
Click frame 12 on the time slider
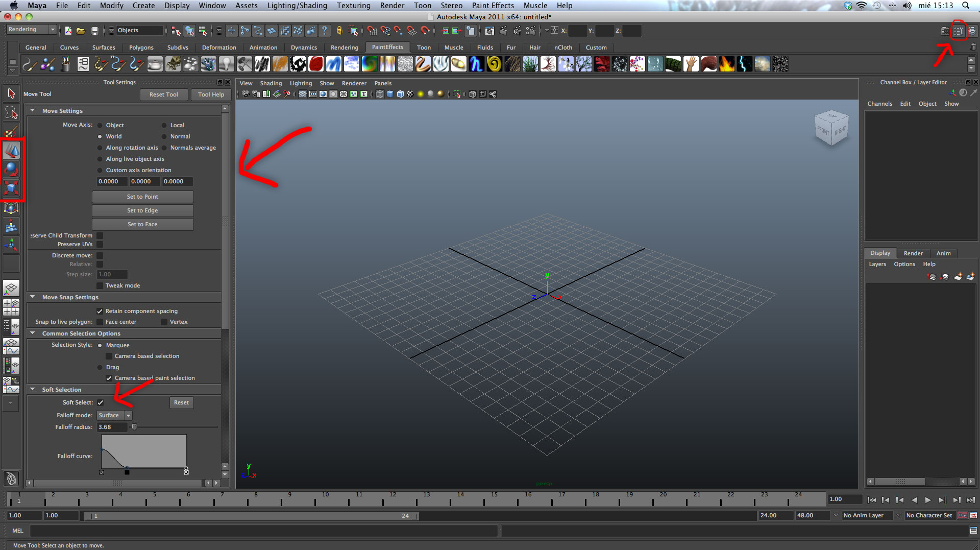[393, 498]
